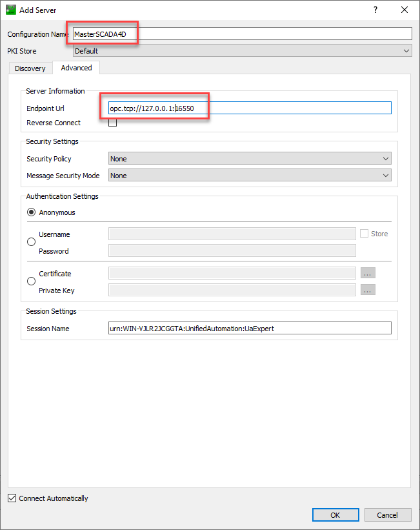Confirm with the OK button
420x530 pixels.
[x=335, y=515]
